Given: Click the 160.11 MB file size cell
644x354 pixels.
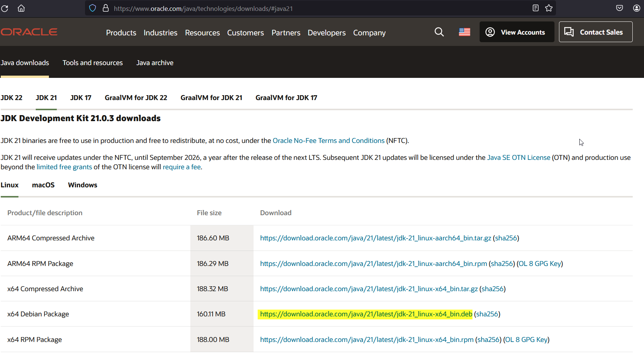Looking at the screenshot, I should coord(222,314).
